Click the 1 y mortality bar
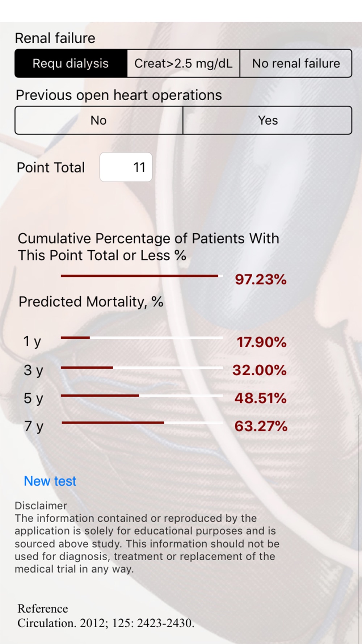This screenshot has width=362, height=644. click(141, 338)
